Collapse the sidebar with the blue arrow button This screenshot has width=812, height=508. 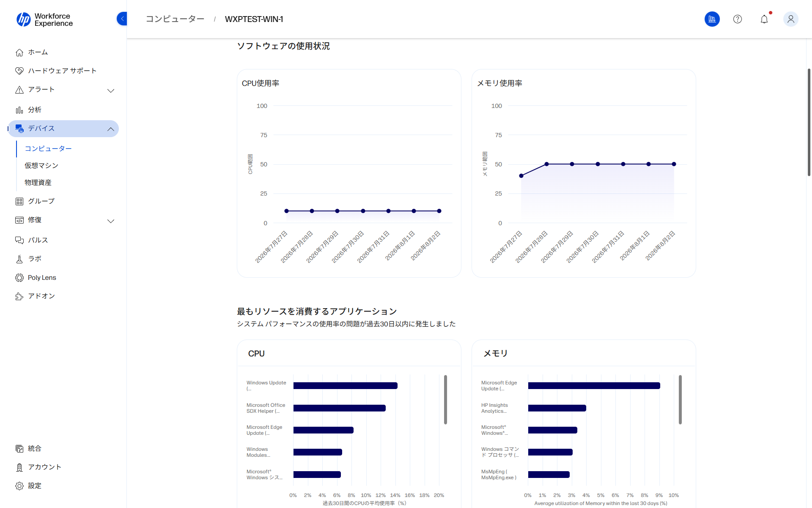(x=122, y=19)
